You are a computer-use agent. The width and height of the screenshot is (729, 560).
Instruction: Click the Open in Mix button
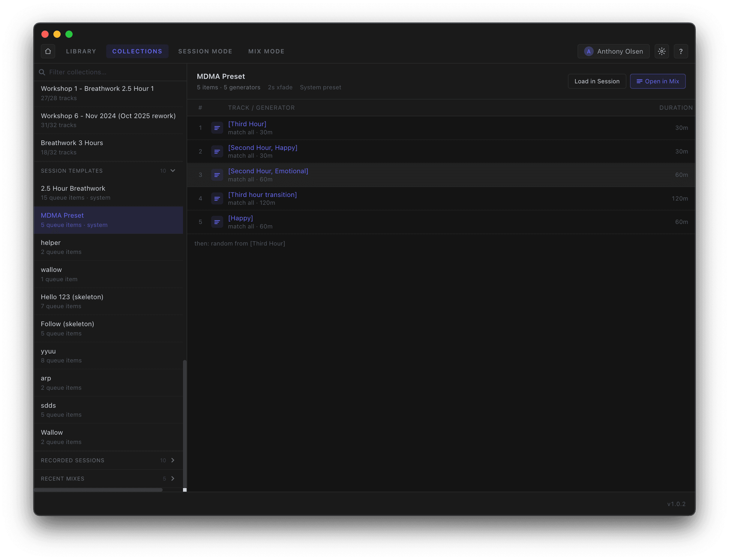click(657, 81)
